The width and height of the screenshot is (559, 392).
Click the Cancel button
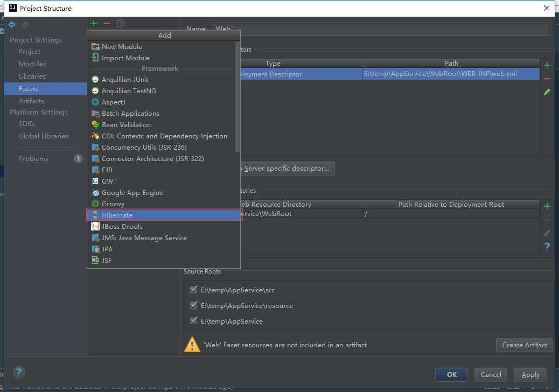tap(491, 375)
